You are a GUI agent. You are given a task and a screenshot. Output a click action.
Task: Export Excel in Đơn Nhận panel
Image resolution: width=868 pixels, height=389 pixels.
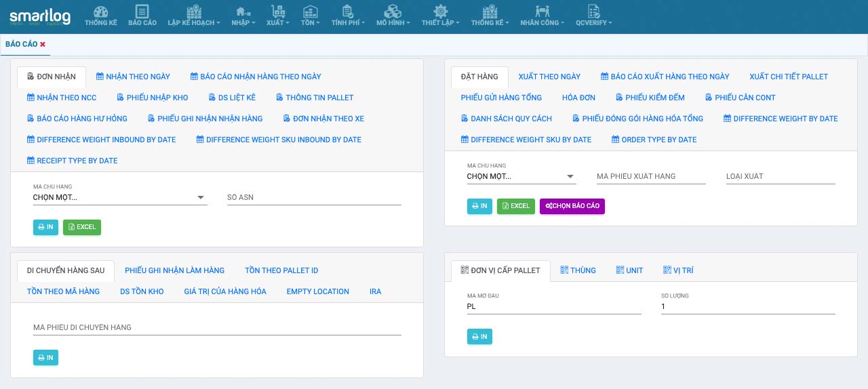(x=82, y=227)
